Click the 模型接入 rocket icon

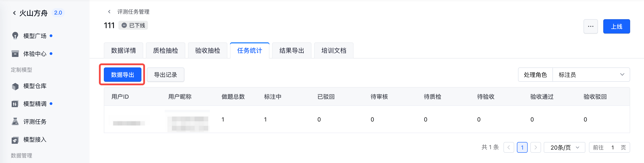point(15,140)
